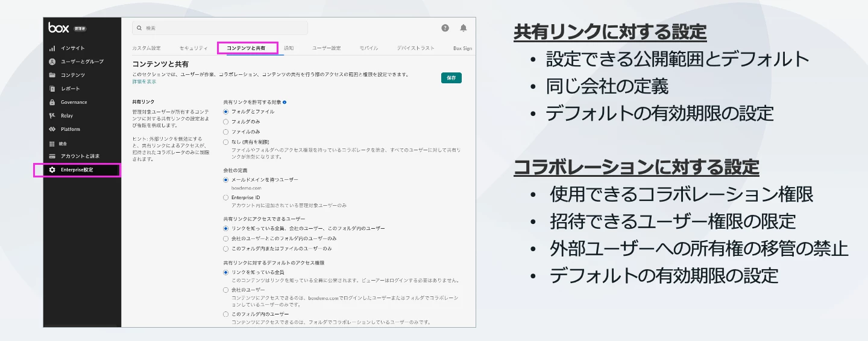Select なし (共有を制限) radio option
868x341 pixels.
tap(226, 142)
